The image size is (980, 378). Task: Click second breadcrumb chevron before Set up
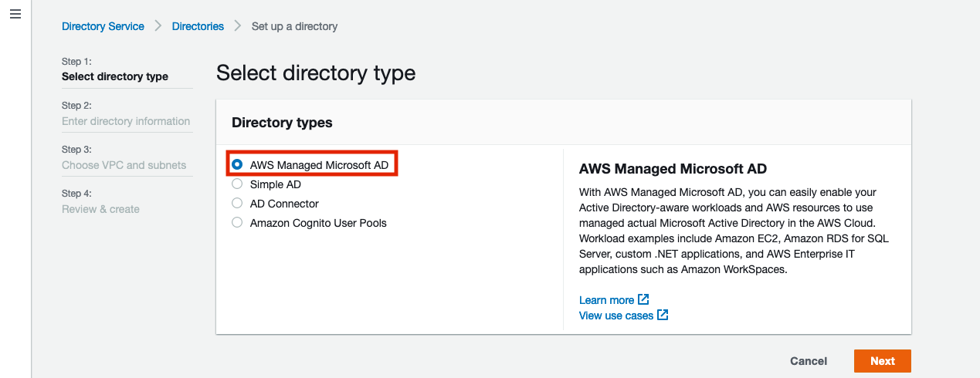pyautogui.click(x=238, y=26)
